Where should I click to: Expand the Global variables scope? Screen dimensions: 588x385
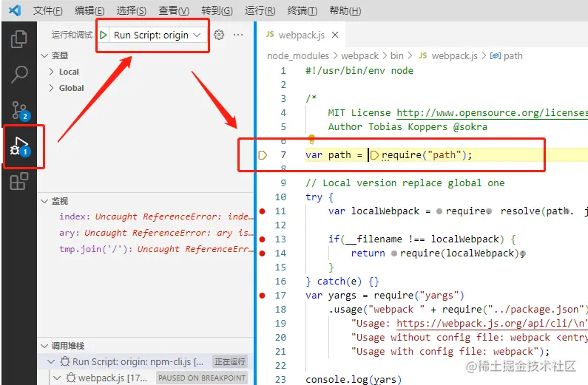[51, 88]
